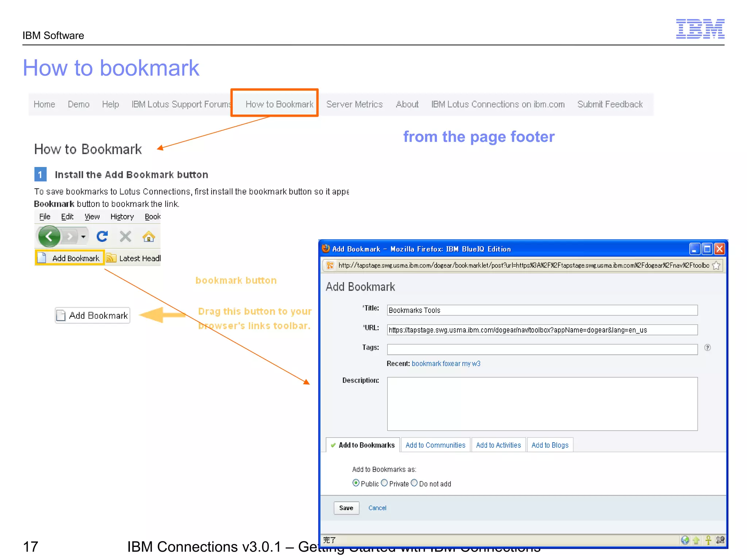
Task: Click the Demo footer link
Action: 78,104
